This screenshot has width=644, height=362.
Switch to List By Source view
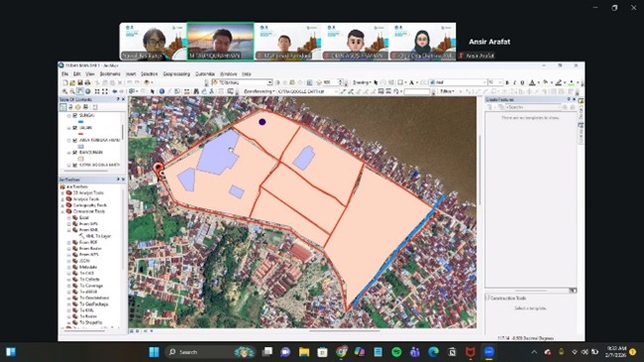70,107
